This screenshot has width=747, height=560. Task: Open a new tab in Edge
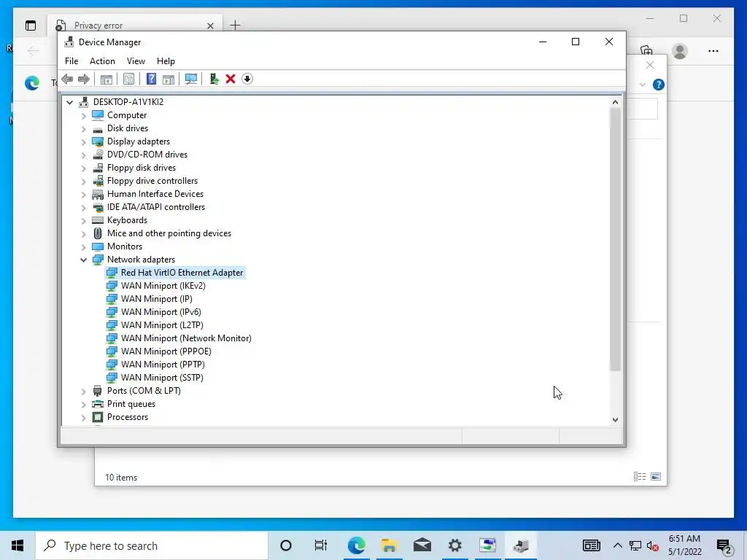tap(236, 26)
